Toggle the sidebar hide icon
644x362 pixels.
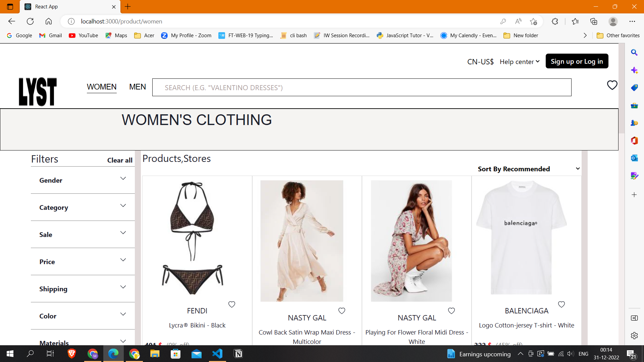634,318
